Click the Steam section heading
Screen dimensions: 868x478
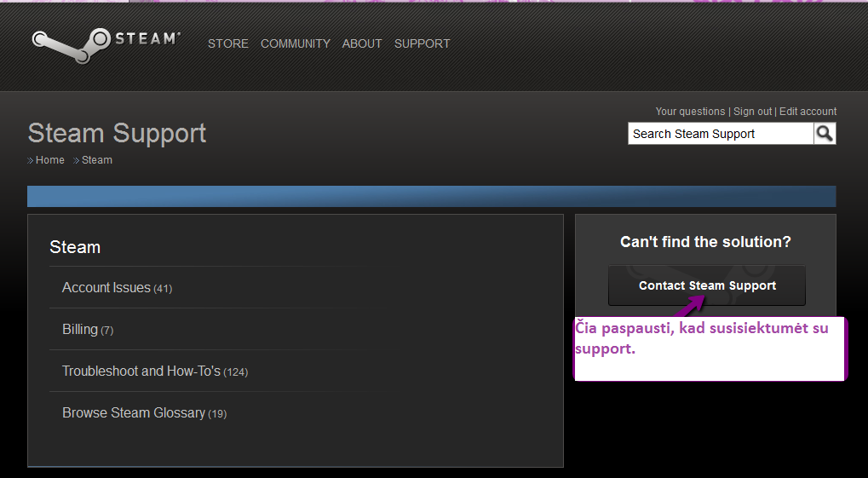75,247
